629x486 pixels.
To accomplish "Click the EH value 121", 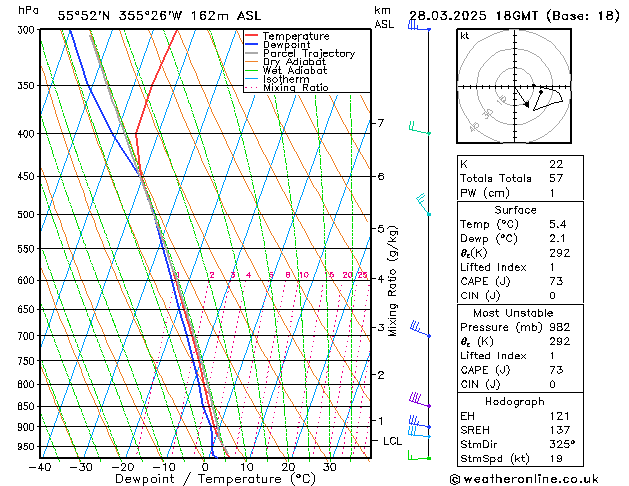I will tap(559, 416).
